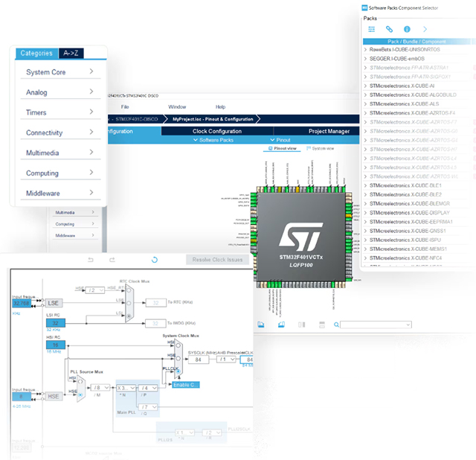
Task: Switch to System view
Action: coord(321,149)
